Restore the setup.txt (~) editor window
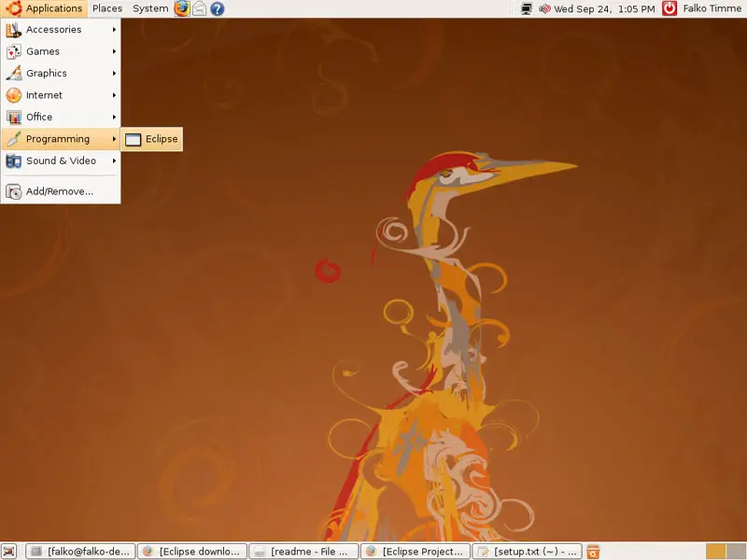 click(x=527, y=552)
